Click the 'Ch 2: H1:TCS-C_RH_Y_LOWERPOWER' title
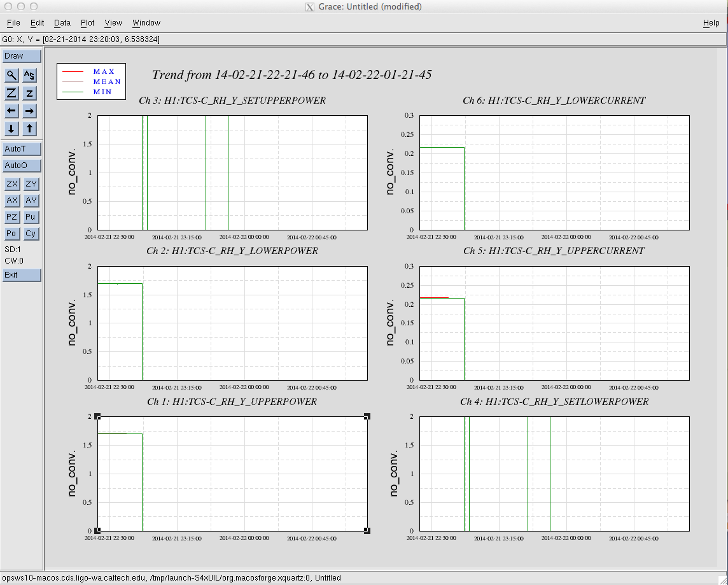728x585 pixels. (x=232, y=251)
